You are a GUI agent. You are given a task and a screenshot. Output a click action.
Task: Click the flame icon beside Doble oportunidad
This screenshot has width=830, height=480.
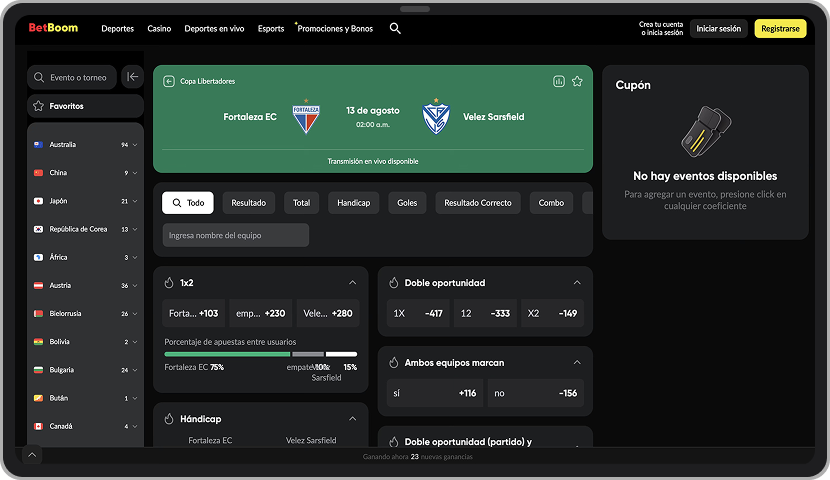point(393,283)
